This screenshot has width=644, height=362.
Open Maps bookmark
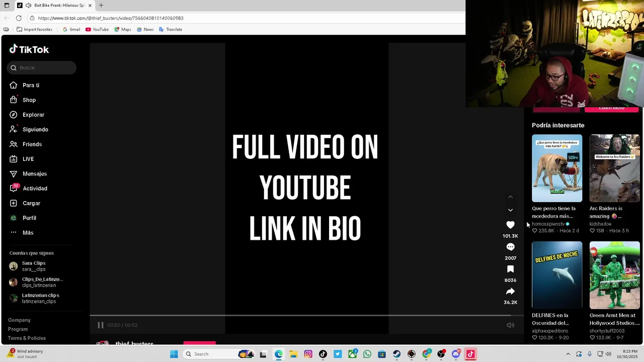(x=123, y=30)
